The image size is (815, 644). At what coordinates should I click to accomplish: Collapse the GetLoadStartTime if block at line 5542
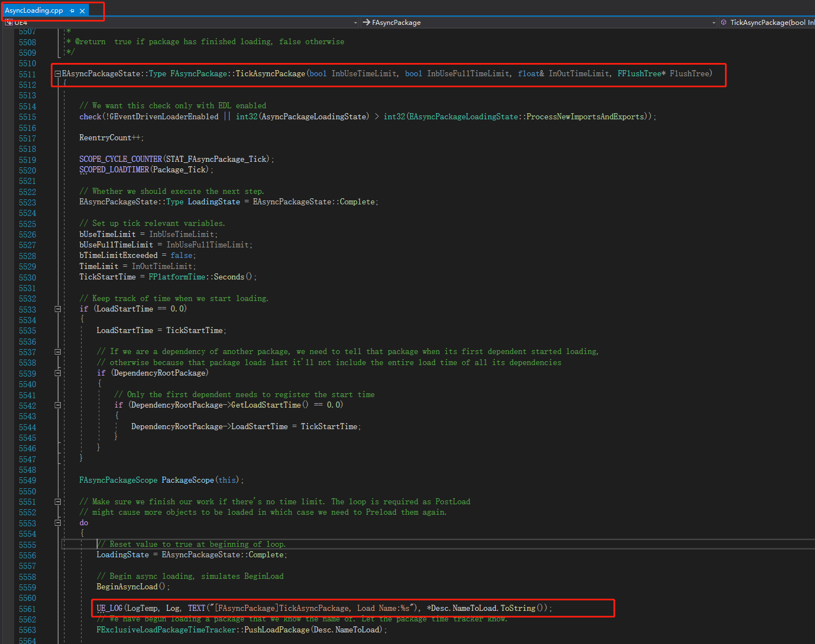pyautogui.click(x=57, y=405)
